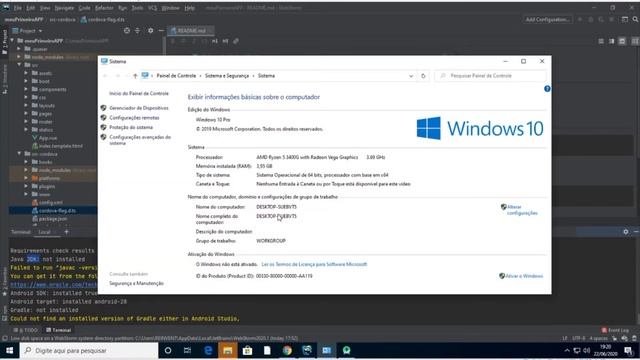Expand the address bar history dropdown
The height and width of the screenshot is (360, 640).
point(411,76)
